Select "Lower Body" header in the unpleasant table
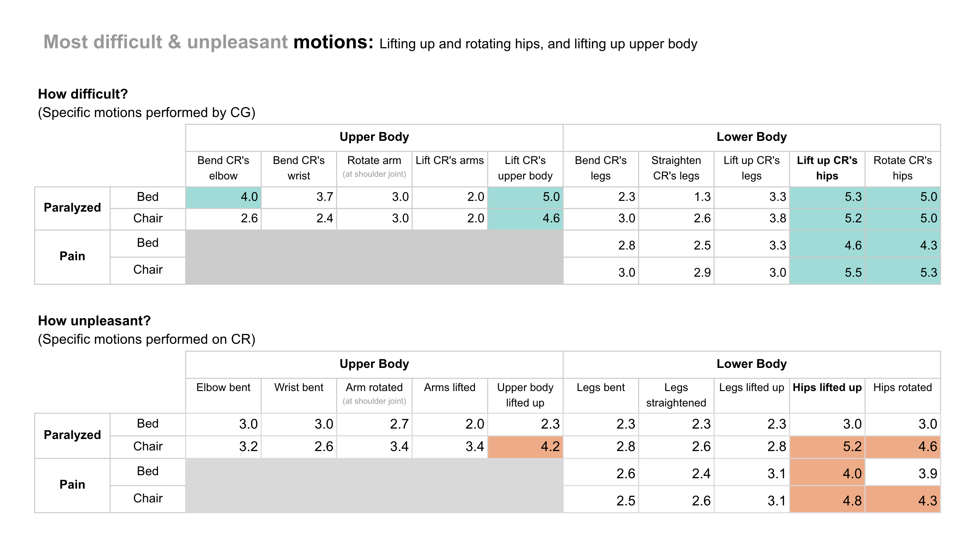 (751, 364)
